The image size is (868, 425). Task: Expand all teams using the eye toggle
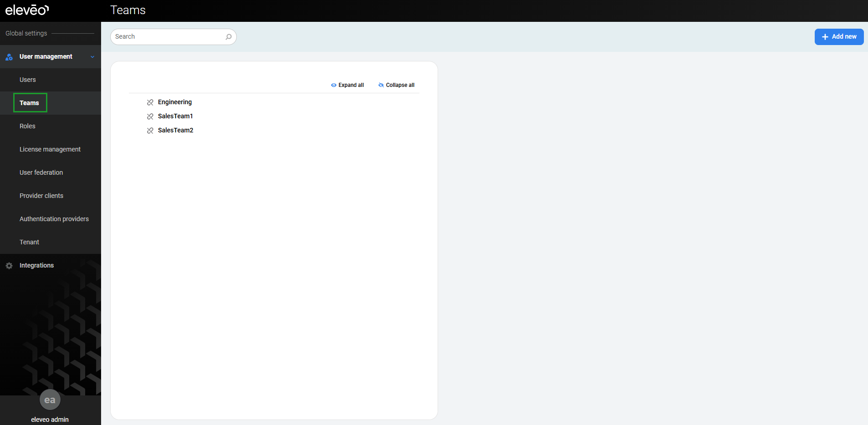(x=347, y=85)
